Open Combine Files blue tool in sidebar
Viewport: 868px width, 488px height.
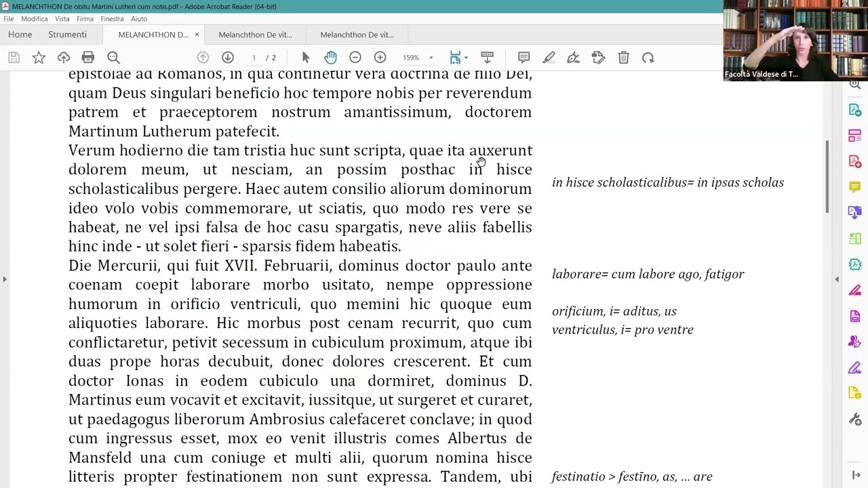(x=854, y=213)
